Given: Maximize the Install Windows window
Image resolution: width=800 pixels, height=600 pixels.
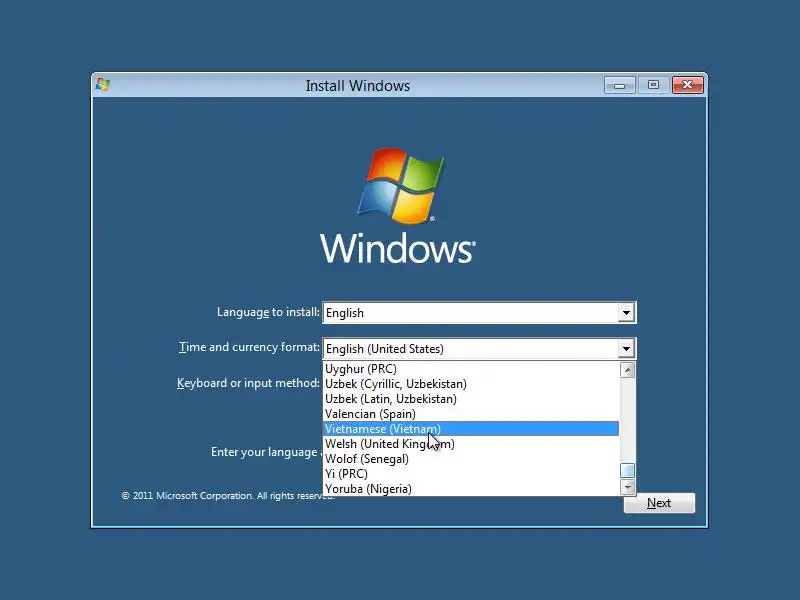Looking at the screenshot, I should [x=653, y=85].
